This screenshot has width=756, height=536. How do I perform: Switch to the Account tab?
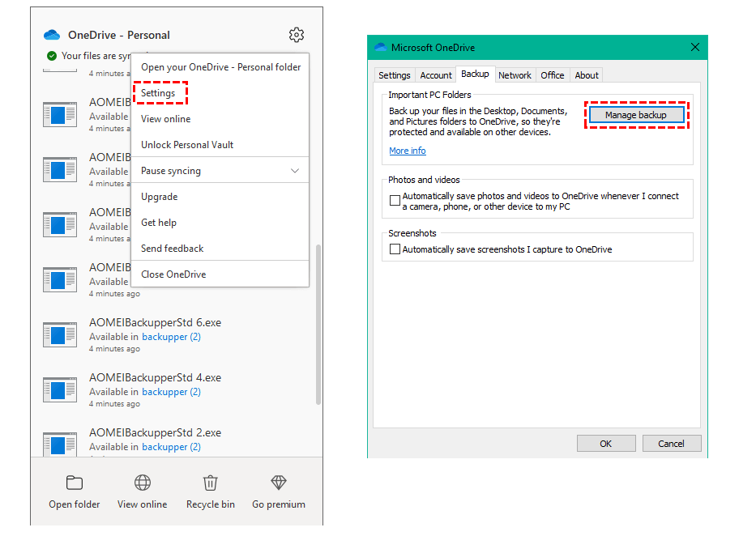coord(436,75)
